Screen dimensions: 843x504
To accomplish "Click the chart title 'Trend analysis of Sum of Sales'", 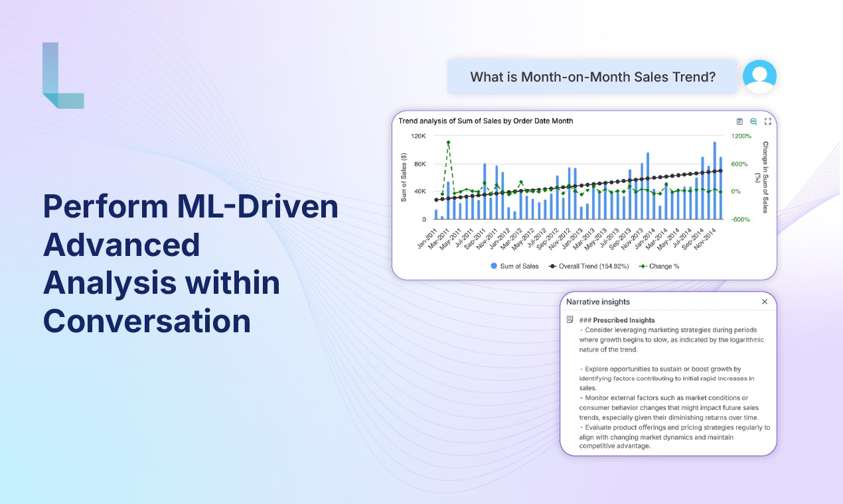I will [x=485, y=121].
